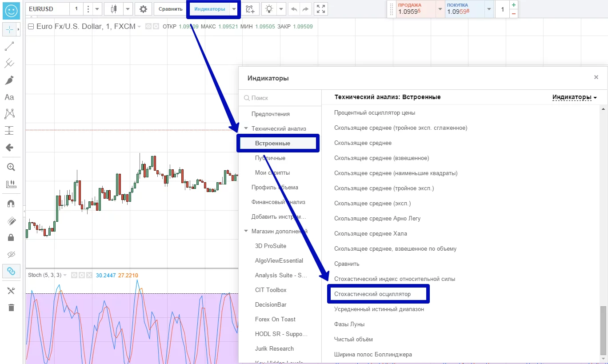Screen dimensions: 608x364
Task: Toggle magnet mode icon
Action: [x=12, y=204]
